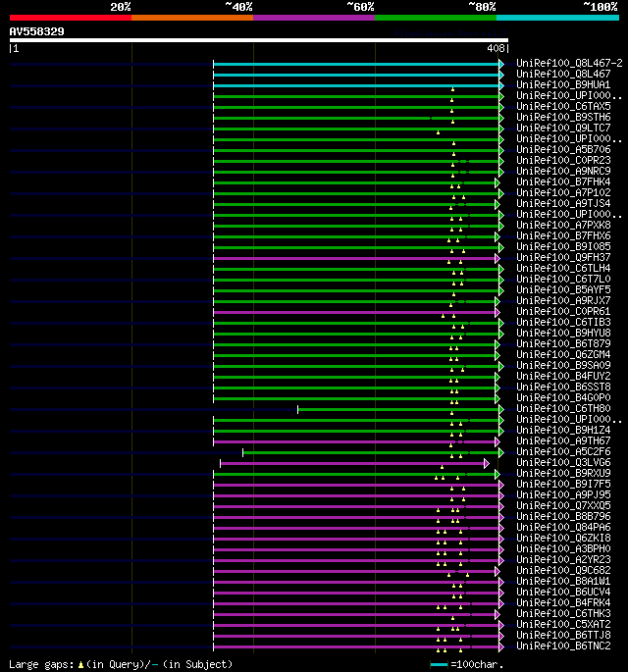The height and width of the screenshot is (672, 628).
Task: Select the UniRef100_B9SA09 label
Action: [x=563, y=365]
